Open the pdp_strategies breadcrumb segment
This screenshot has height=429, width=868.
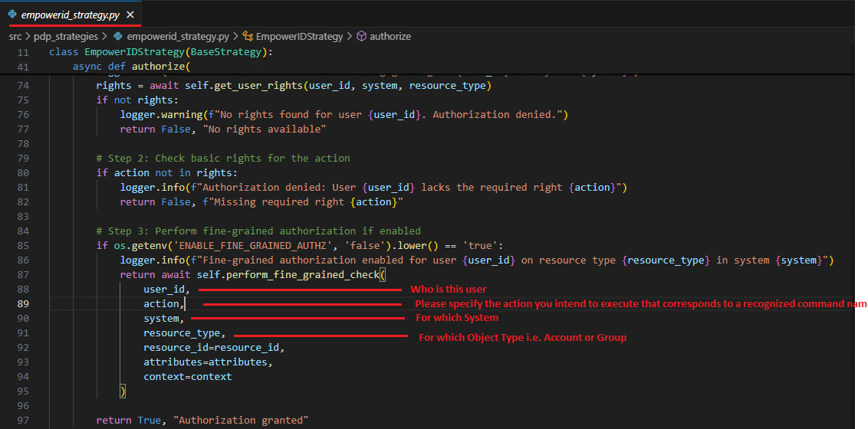pyautogui.click(x=66, y=37)
